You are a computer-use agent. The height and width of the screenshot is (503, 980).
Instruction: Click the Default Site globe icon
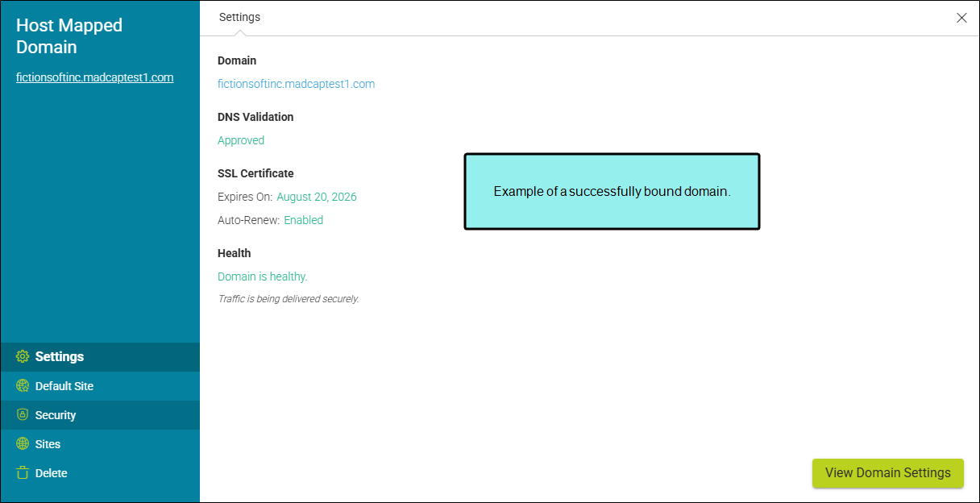23,386
